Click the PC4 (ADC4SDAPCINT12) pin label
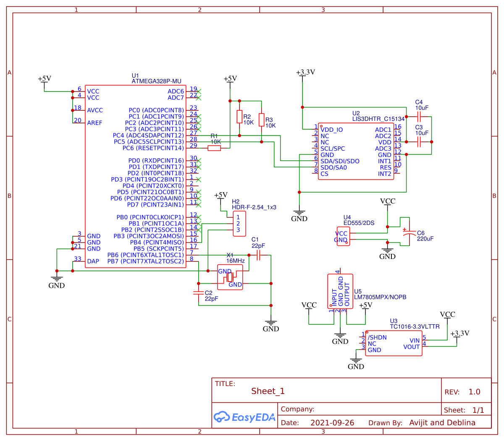This screenshot has width=504, height=441. pos(148,136)
